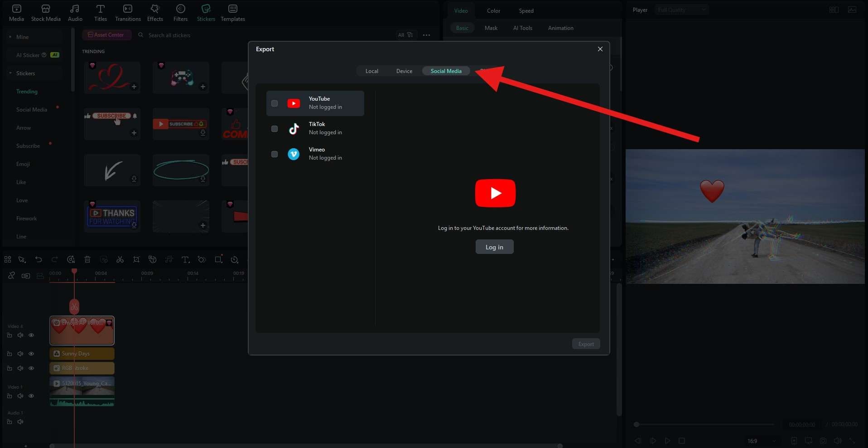Open the Speed tab in properties panel

coord(526,10)
